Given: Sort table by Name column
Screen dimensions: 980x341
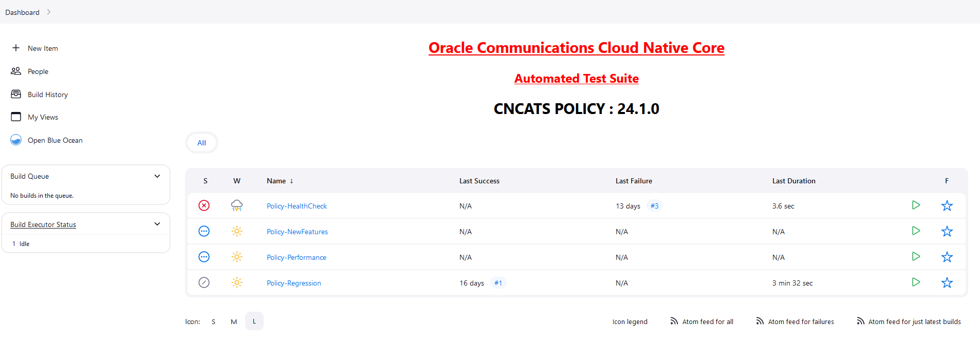Looking at the screenshot, I should point(280,181).
